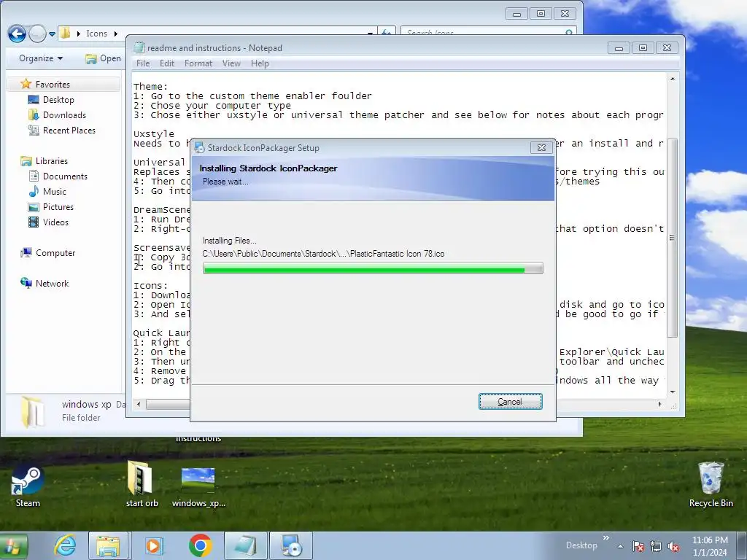Open Windows Media Player from taskbar
Image resolution: width=747 pixels, height=560 pixels.
[x=153, y=545]
